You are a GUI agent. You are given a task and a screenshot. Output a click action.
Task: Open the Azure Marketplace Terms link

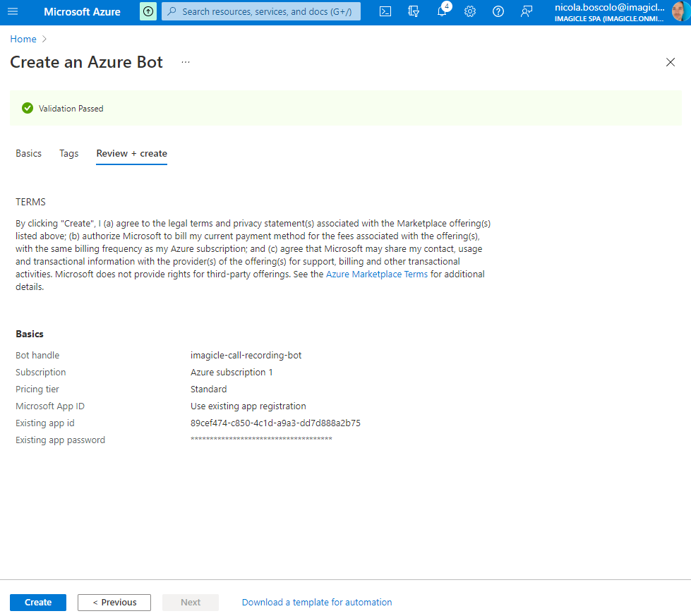tap(377, 274)
